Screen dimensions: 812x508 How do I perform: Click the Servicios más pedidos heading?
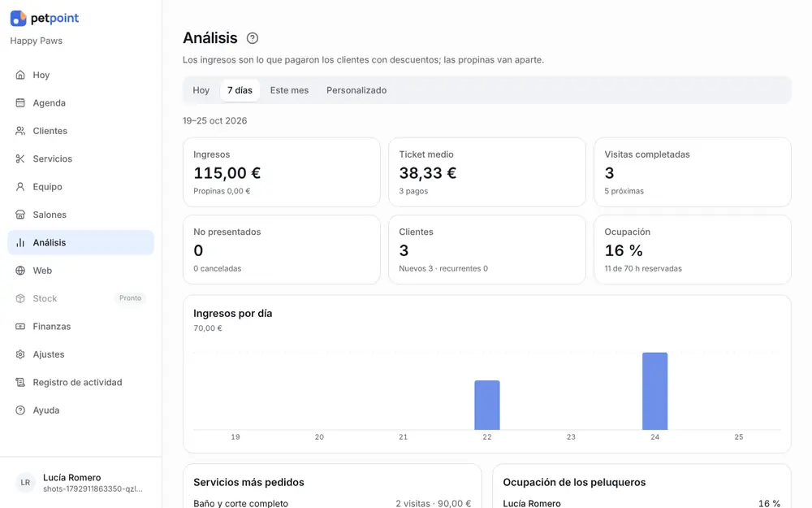point(248,482)
